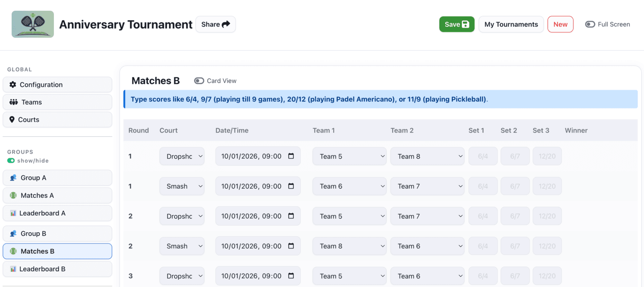644x287 pixels.
Task: Expand the Team 5 selector in round 3
Action: [x=349, y=276]
